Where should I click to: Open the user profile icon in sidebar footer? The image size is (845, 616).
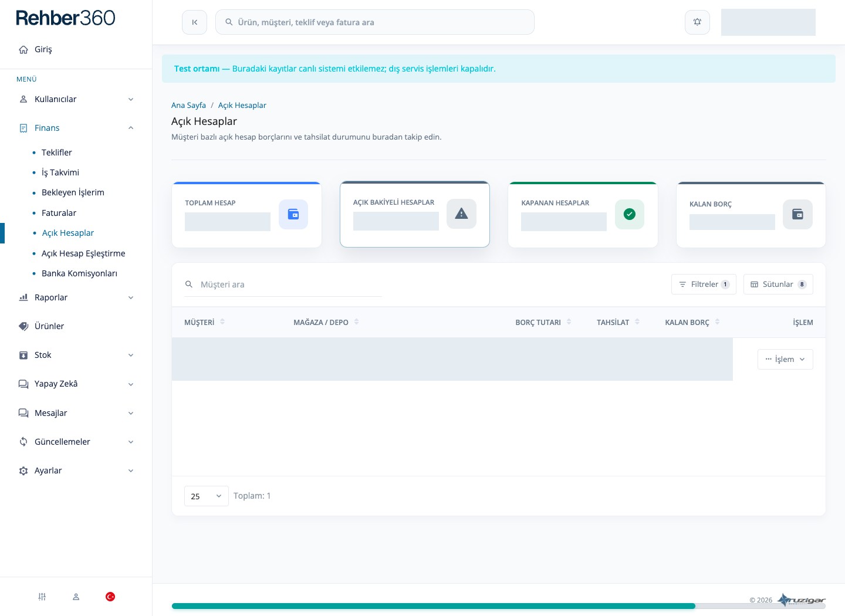[x=76, y=597]
